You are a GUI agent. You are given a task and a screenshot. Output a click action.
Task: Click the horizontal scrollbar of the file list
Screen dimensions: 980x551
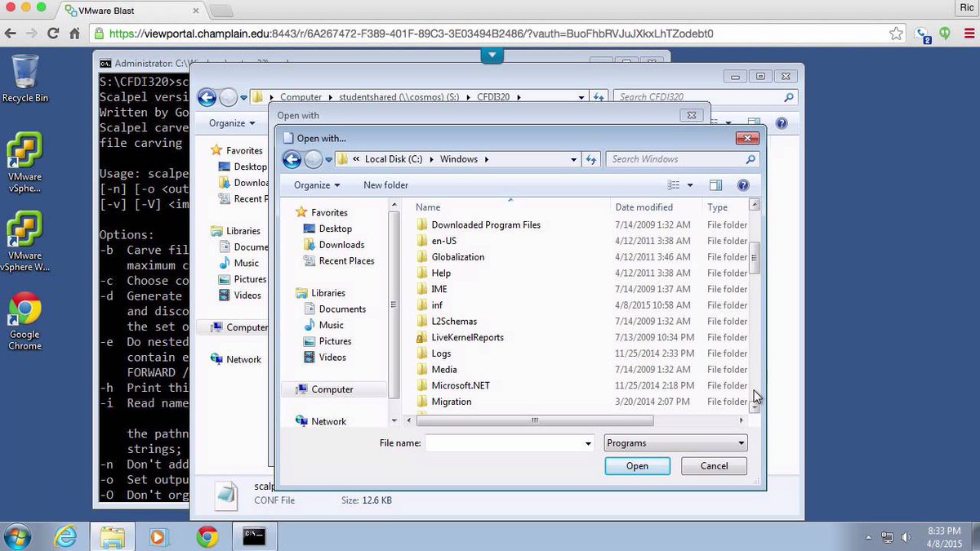coord(535,420)
